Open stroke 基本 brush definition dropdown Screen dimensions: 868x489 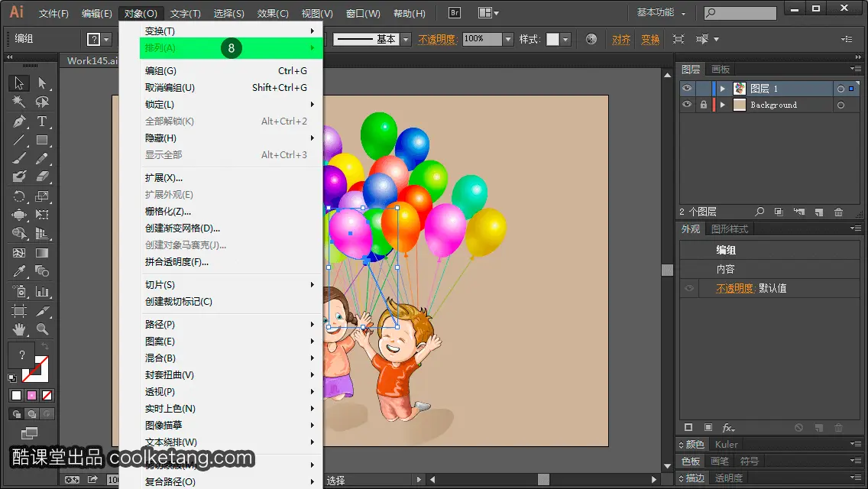point(406,39)
